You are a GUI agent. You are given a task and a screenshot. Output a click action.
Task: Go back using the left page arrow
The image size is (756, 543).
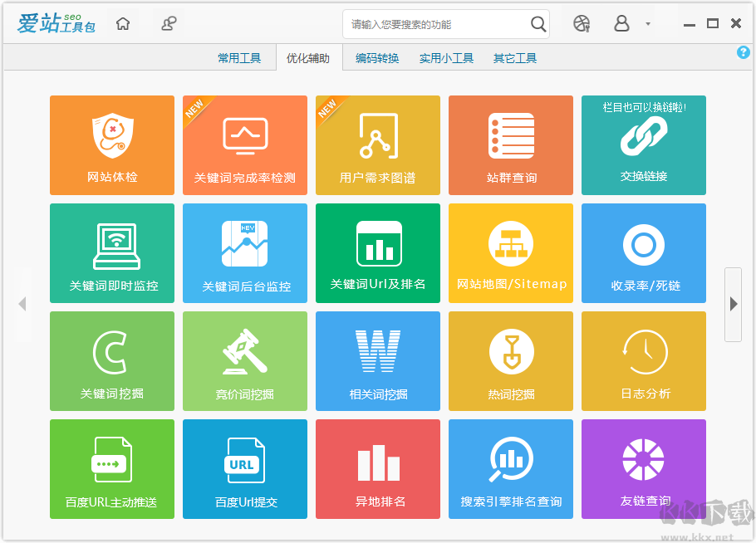(22, 304)
